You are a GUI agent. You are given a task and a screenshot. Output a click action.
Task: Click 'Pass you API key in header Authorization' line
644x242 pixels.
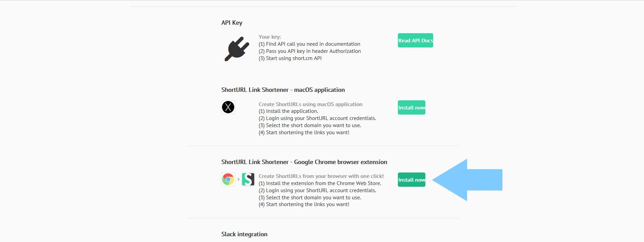[x=310, y=51]
